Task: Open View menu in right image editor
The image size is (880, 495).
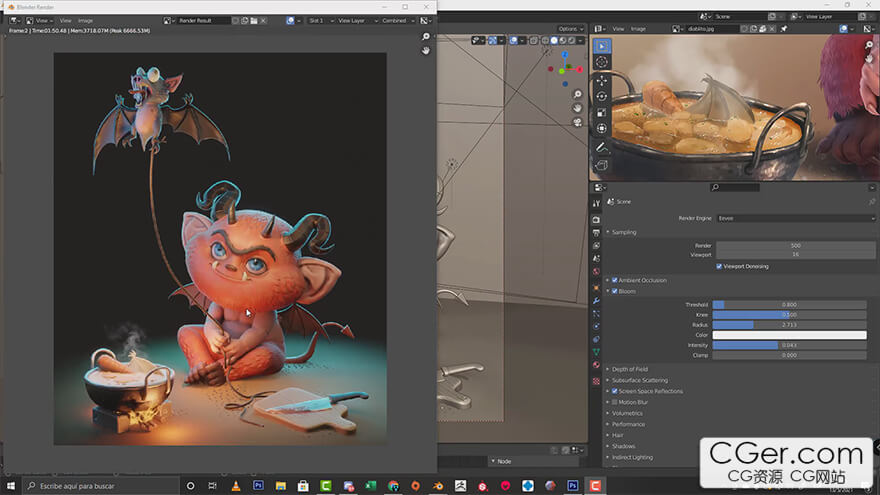Action: tap(618, 29)
